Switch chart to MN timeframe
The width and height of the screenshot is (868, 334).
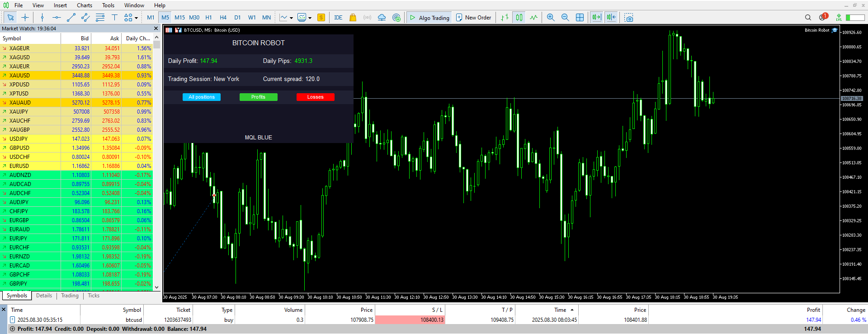pos(266,18)
